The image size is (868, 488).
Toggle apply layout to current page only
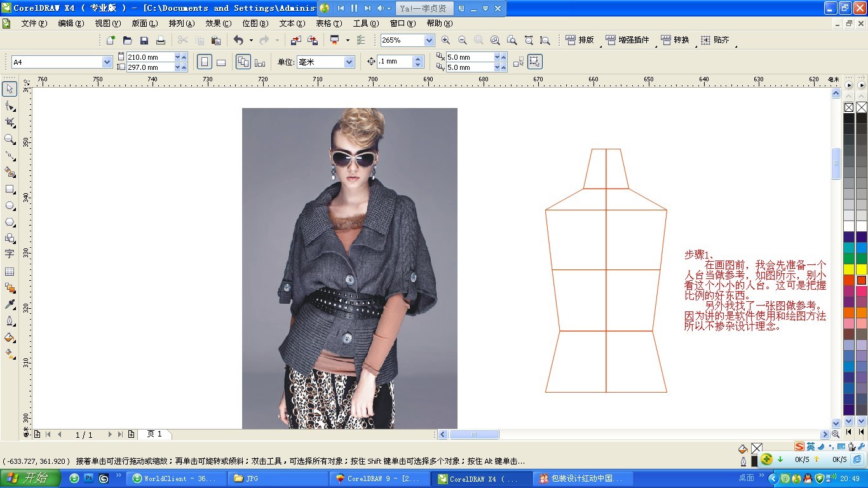point(259,62)
